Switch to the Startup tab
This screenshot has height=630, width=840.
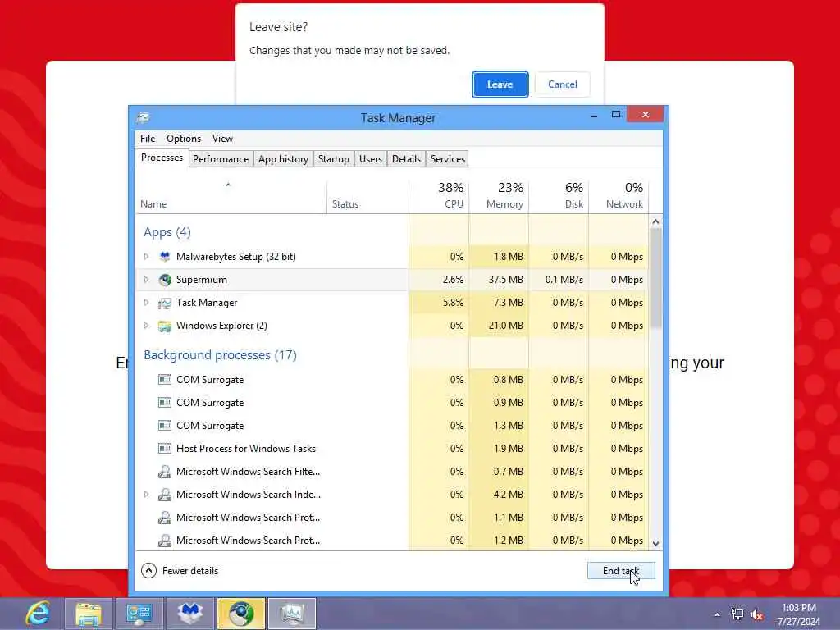pos(333,158)
